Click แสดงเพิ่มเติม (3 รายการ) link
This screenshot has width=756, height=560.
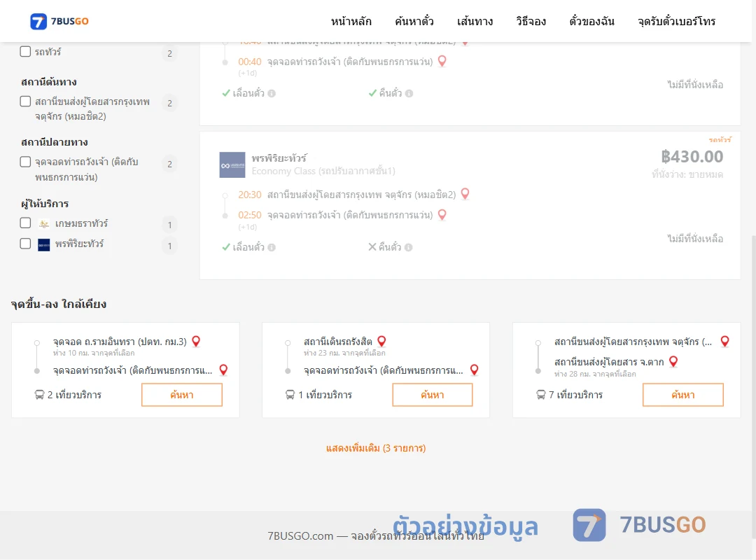pyautogui.click(x=376, y=448)
